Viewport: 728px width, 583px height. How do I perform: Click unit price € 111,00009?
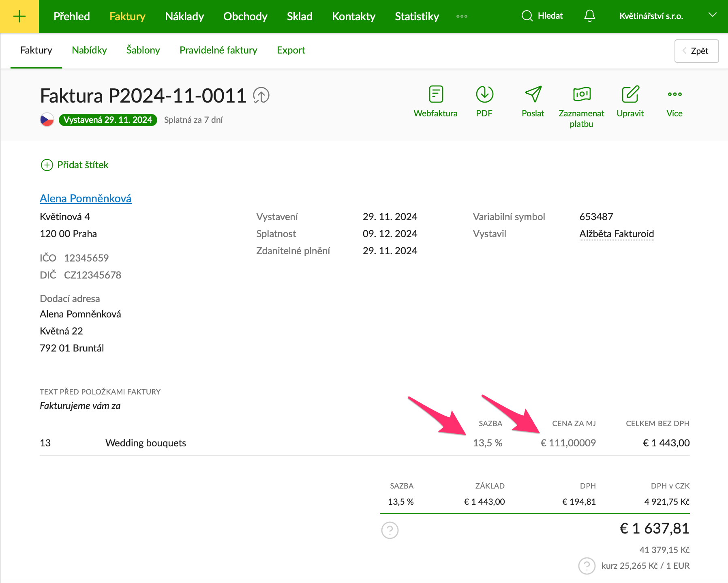click(568, 443)
